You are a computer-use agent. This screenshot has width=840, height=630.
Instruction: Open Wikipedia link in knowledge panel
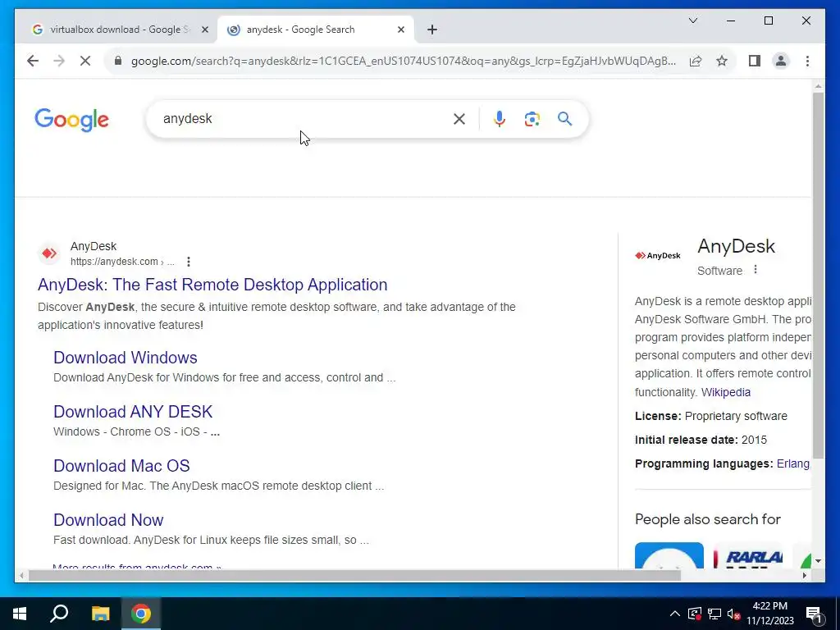(726, 392)
